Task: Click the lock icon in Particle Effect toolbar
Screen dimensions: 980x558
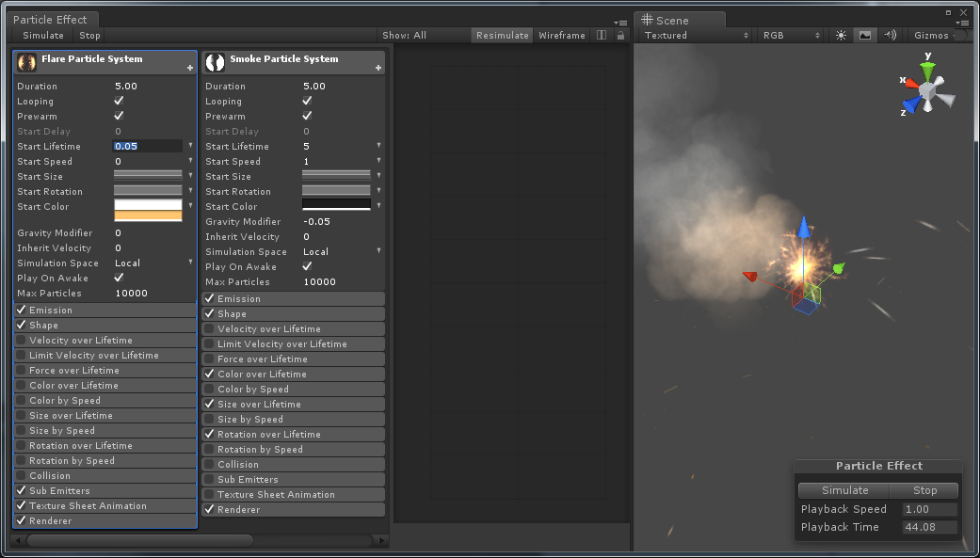Action: [x=620, y=36]
